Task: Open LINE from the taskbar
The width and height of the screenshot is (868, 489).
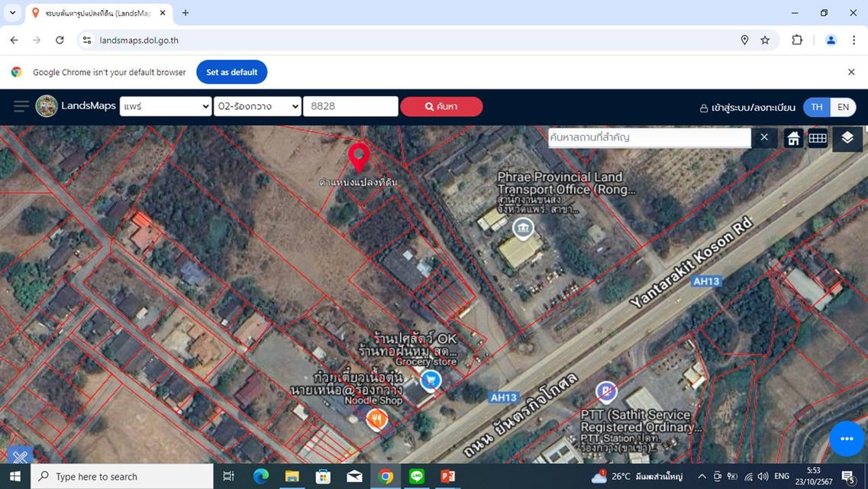Action: click(x=416, y=477)
